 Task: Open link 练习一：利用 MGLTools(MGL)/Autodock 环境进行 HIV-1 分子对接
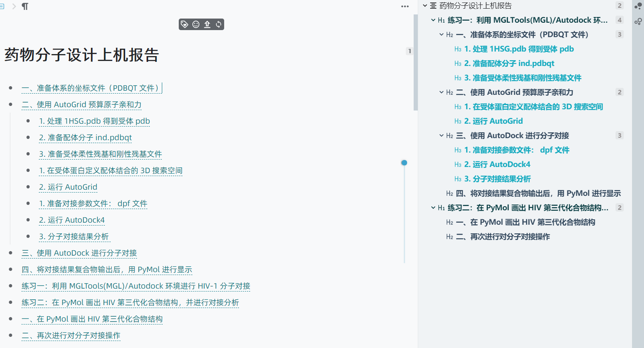click(136, 286)
